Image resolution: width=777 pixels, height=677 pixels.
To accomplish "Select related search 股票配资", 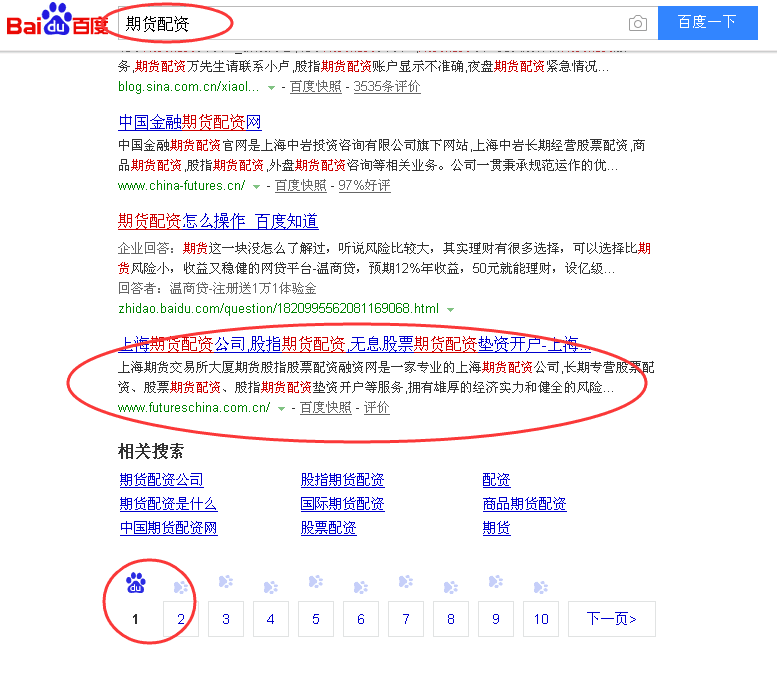I will [329, 528].
